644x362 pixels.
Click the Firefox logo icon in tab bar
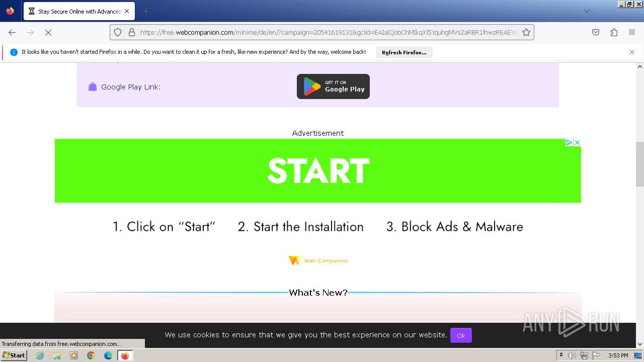click(10, 11)
